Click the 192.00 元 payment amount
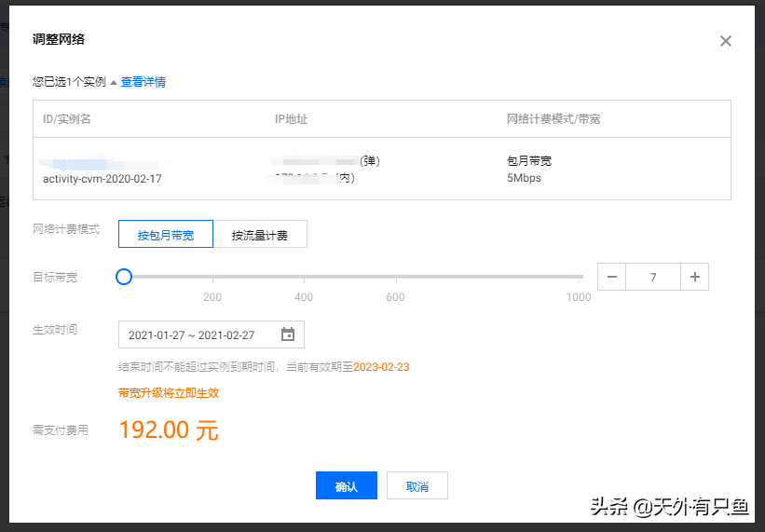Screen dimensions: 765x532 point(169,430)
